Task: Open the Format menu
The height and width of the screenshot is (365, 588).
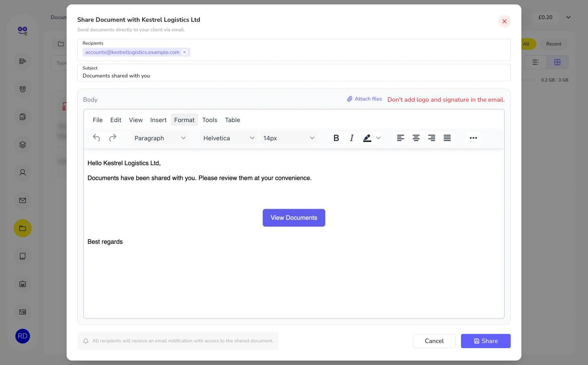Action: [184, 120]
